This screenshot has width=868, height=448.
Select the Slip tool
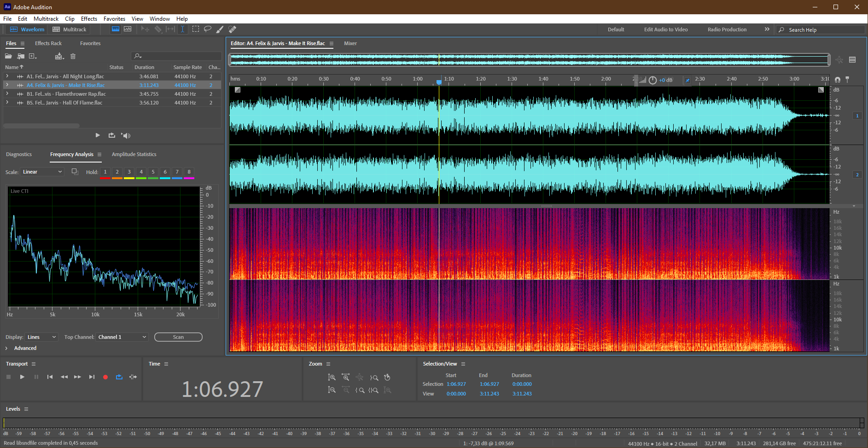click(x=170, y=29)
